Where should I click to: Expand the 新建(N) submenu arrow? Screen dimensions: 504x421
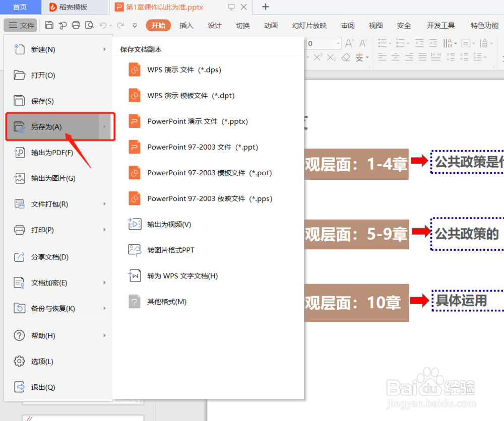[104, 49]
